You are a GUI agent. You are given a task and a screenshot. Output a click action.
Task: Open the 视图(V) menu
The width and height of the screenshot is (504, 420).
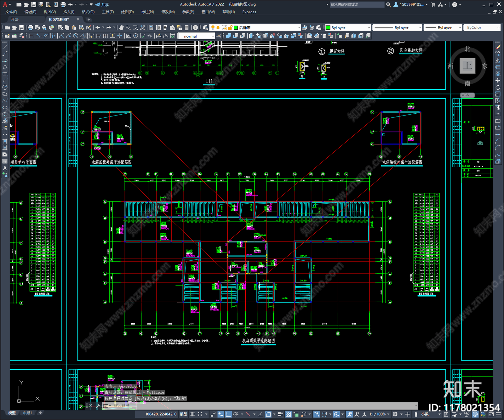click(50, 12)
